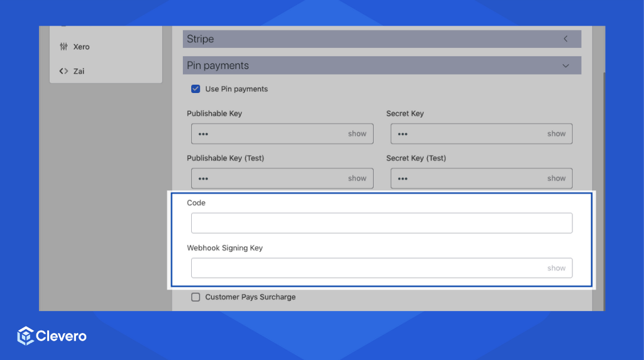Click the Stripe section header

(x=382, y=39)
